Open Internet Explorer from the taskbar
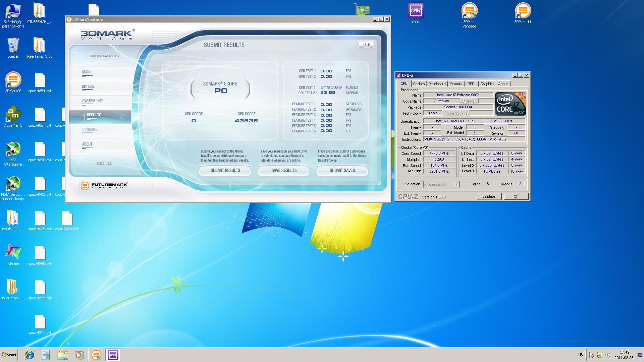The height and width of the screenshot is (362, 644). (30, 355)
